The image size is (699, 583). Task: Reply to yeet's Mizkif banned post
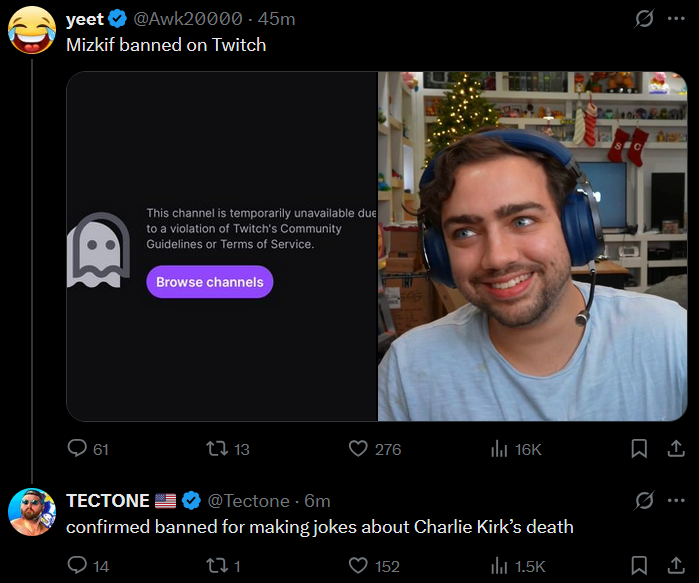point(78,449)
